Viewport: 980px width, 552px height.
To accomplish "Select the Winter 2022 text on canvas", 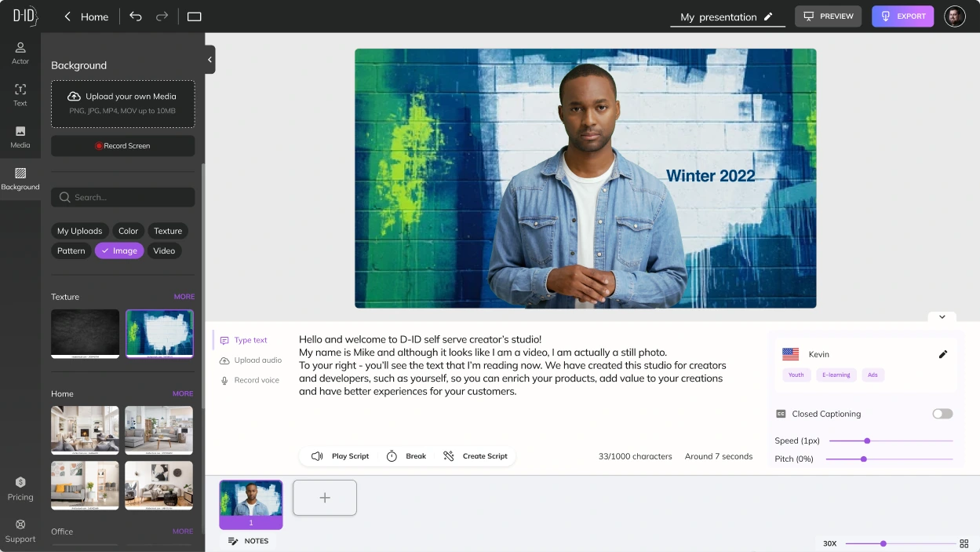I will (710, 176).
